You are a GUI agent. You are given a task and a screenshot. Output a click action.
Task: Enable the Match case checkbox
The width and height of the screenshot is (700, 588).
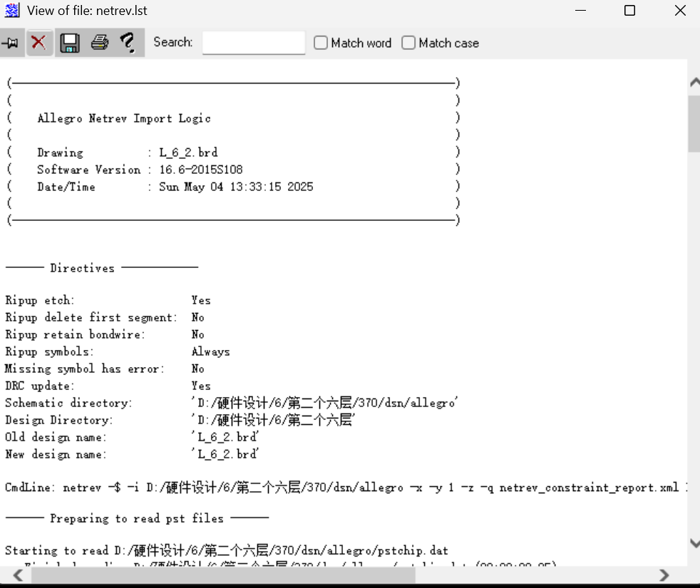click(408, 43)
